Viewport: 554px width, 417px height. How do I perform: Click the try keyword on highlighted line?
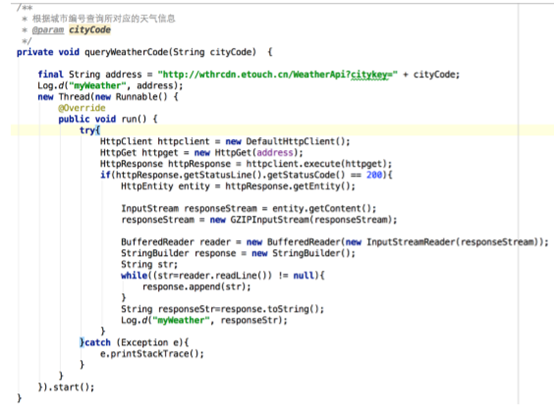(x=87, y=130)
